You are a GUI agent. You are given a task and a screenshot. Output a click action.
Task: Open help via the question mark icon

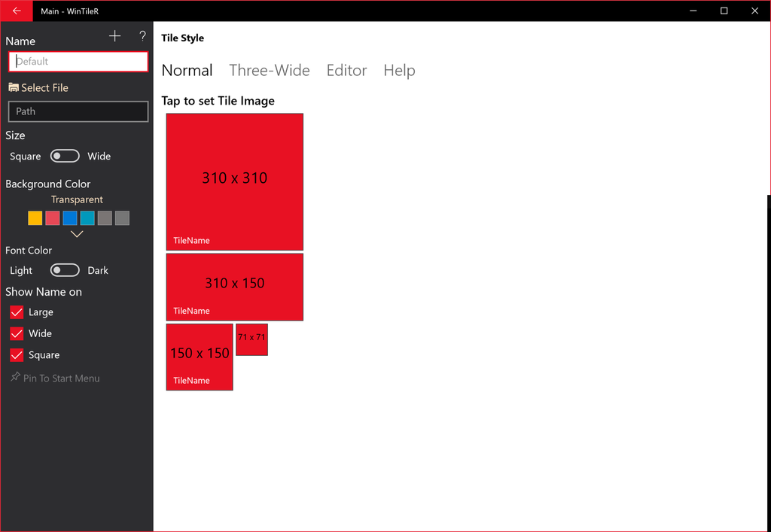click(x=142, y=35)
